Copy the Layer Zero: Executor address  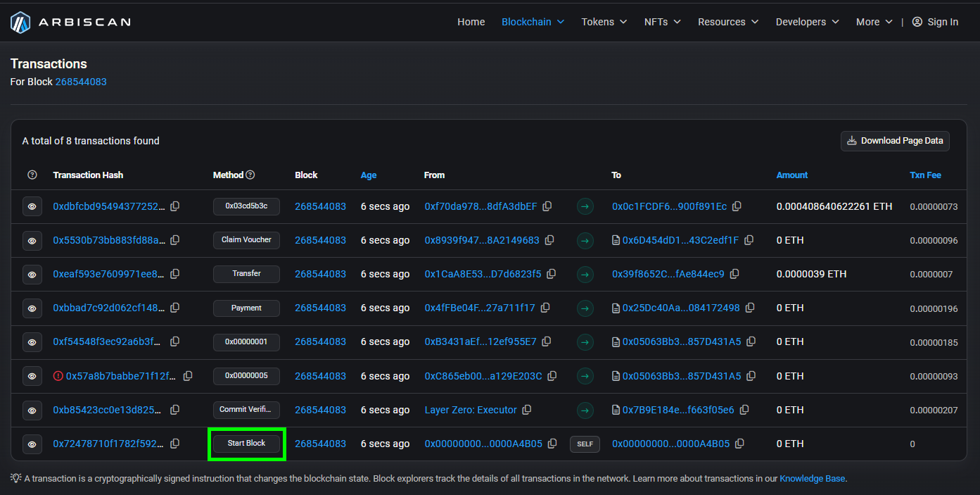tap(527, 410)
